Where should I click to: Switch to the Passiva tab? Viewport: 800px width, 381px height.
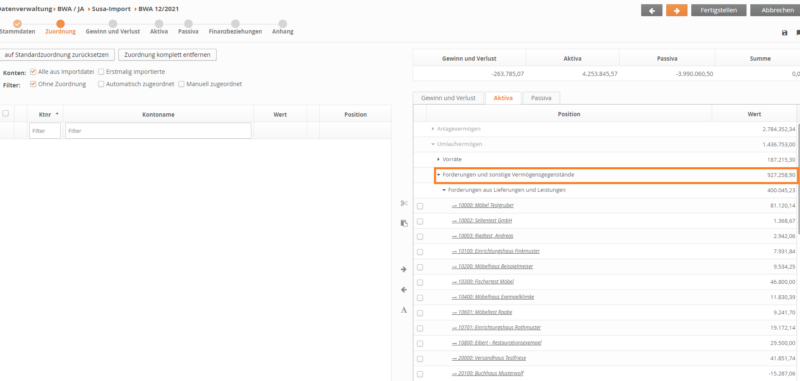541,98
